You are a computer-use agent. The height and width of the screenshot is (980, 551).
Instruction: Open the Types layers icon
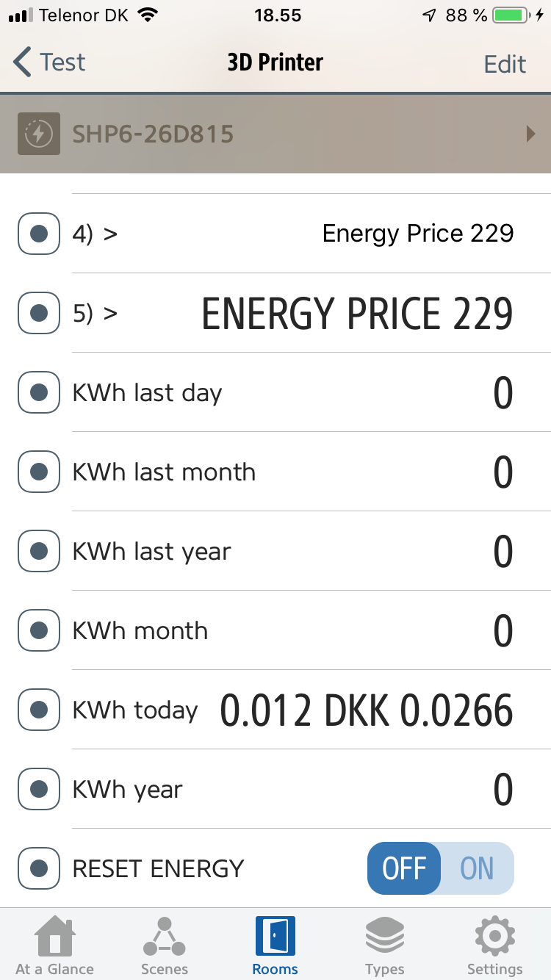[x=385, y=936]
